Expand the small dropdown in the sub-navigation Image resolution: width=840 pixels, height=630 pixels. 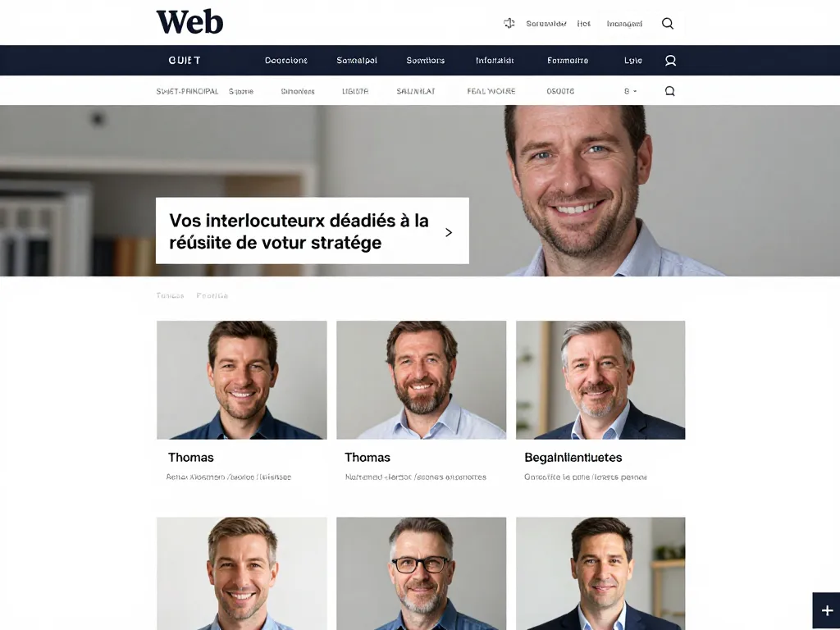(631, 91)
